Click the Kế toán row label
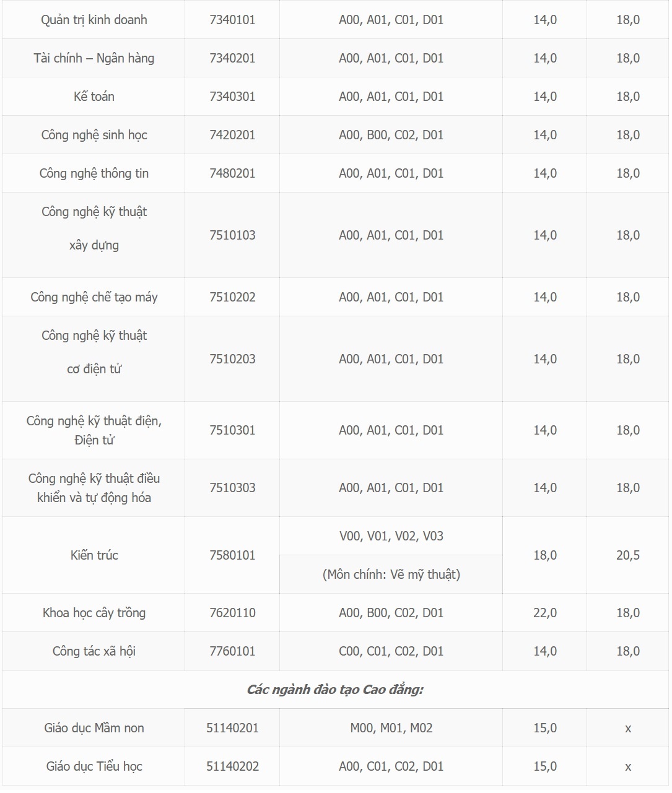The width and height of the screenshot is (672, 793). click(94, 97)
